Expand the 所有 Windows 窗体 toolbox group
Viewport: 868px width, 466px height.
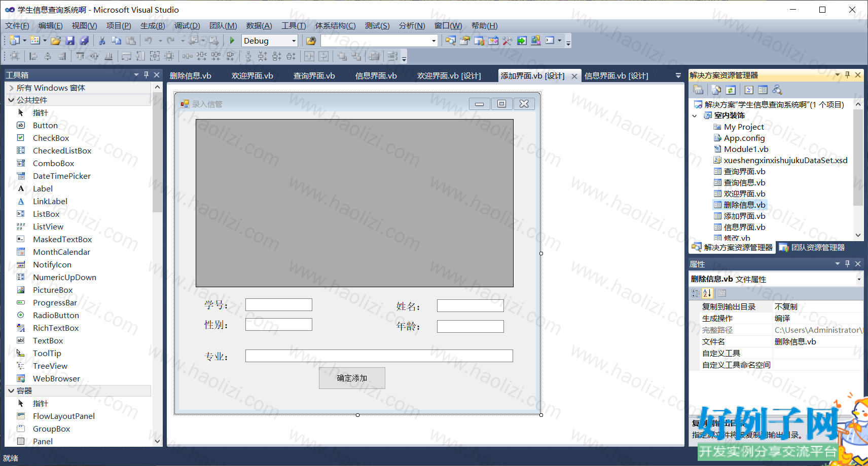[11, 88]
